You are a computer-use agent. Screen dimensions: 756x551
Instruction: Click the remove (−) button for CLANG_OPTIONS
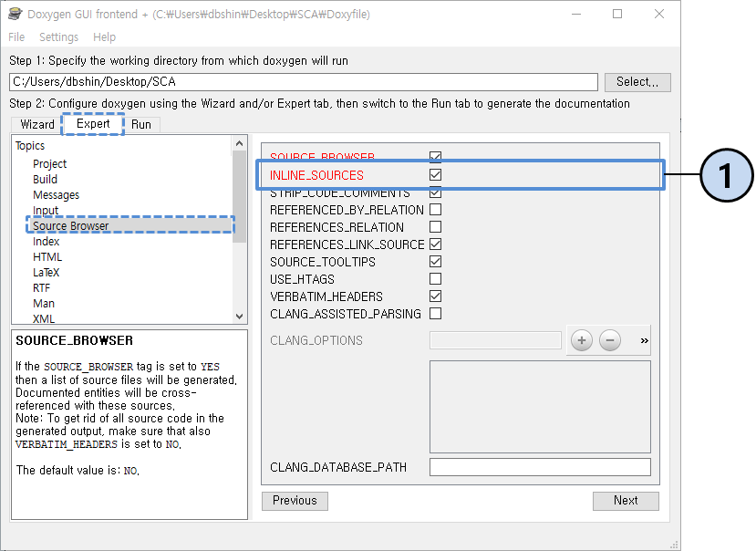coord(610,340)
